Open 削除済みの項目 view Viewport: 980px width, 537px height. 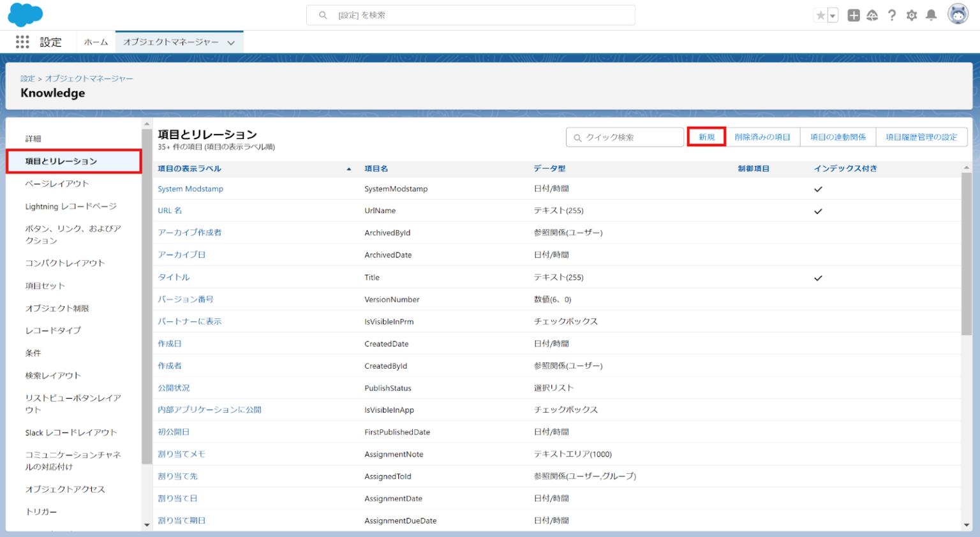[763, 136]
